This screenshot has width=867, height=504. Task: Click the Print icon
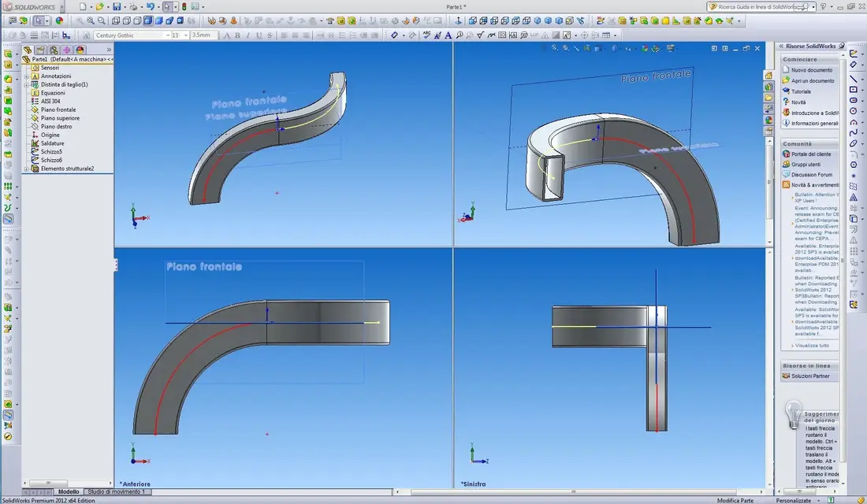[133, 6]
